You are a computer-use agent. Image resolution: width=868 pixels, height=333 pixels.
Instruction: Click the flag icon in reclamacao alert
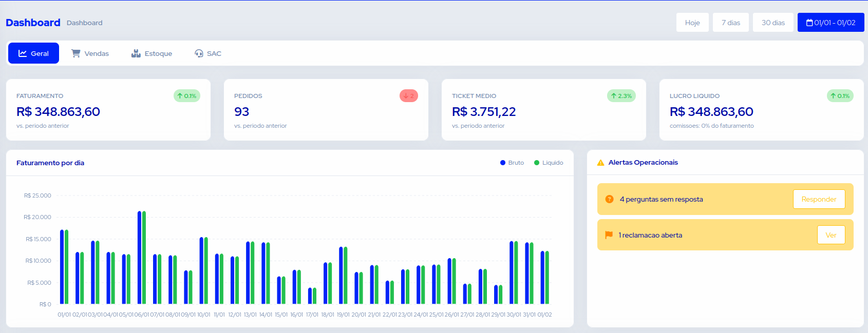tap(609, 235)
